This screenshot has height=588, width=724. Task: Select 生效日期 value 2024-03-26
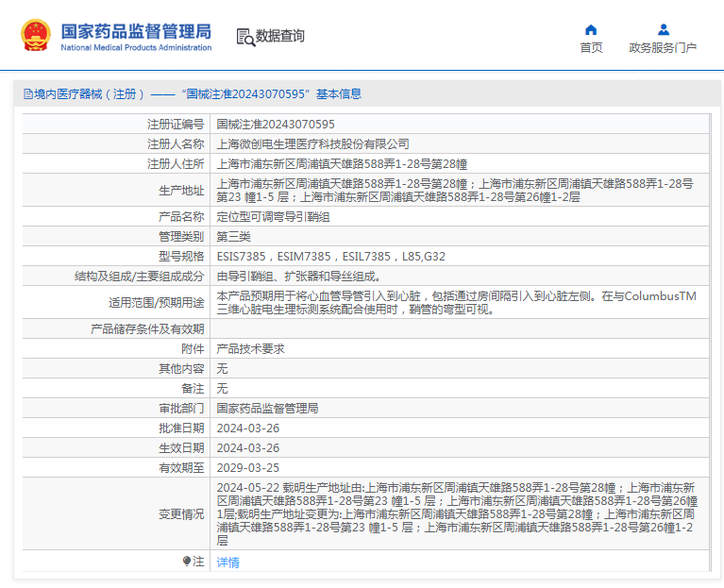[248, 447]
